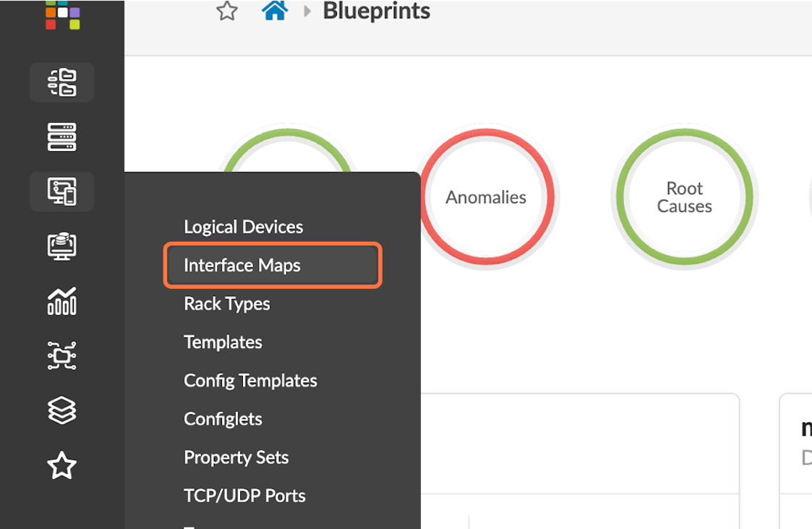Click the Design sidebar icon
812x529 pixels.
[62, 192]
